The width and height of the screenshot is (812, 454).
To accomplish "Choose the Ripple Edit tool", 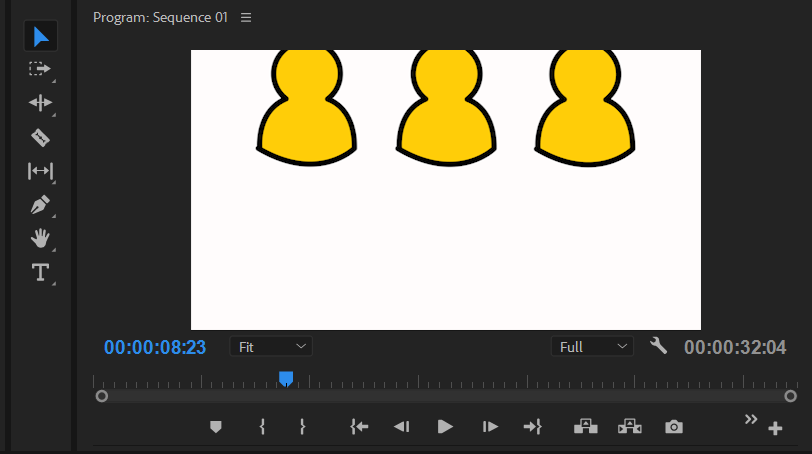I will pyautogui.click(x=40, y=103).
